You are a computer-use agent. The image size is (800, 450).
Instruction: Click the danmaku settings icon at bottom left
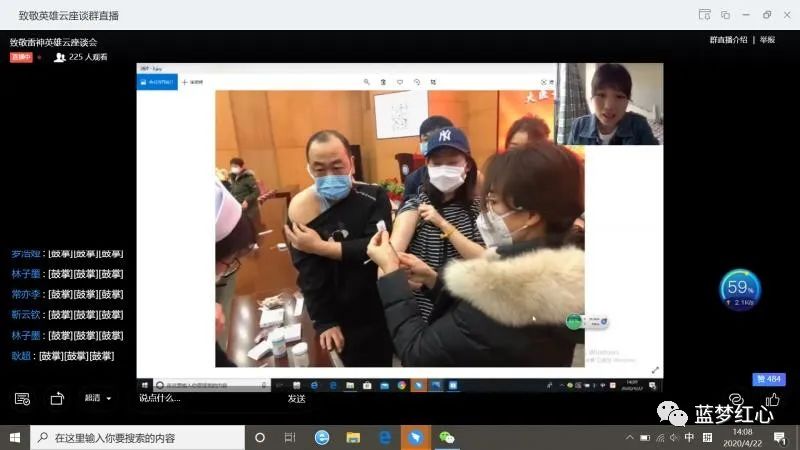pos(22,398)
